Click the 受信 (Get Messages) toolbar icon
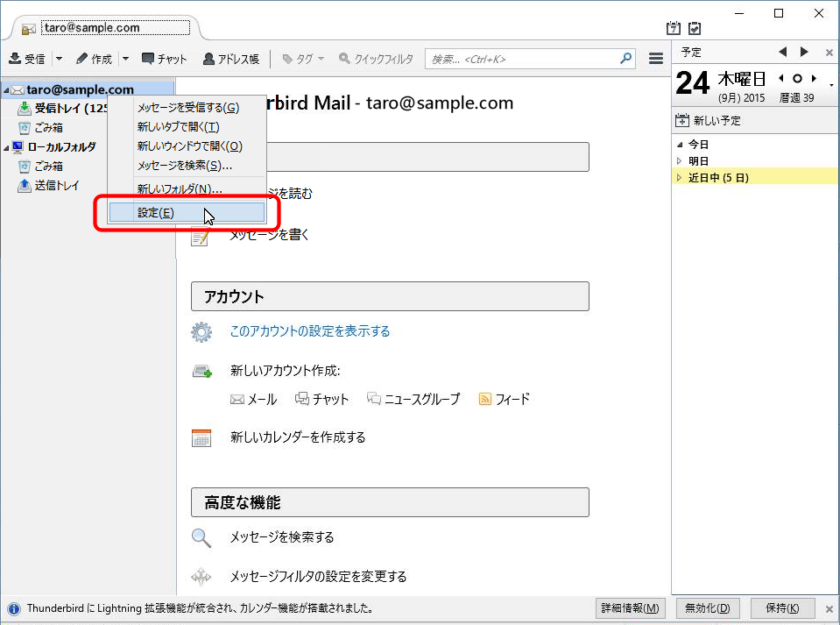This screenshot has height=625, width=840. coord(15,59)
